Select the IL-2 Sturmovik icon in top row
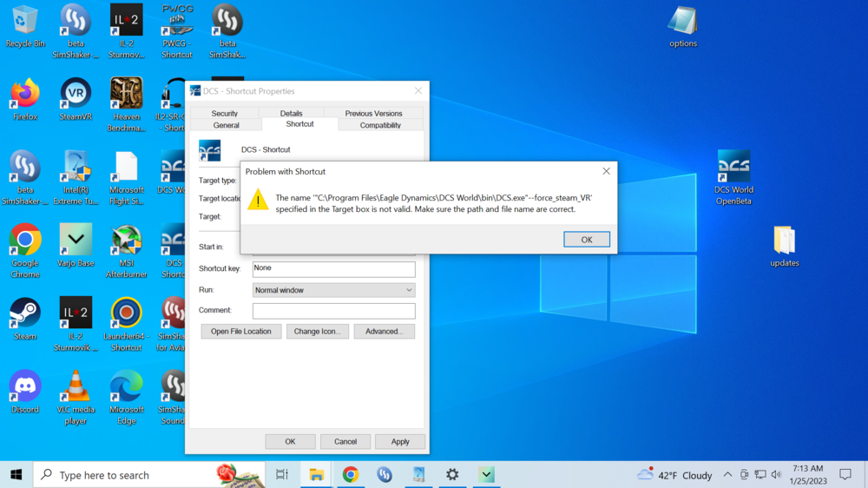Image resolution: width=868 pixels, height=488 pixels. point(126,31)
